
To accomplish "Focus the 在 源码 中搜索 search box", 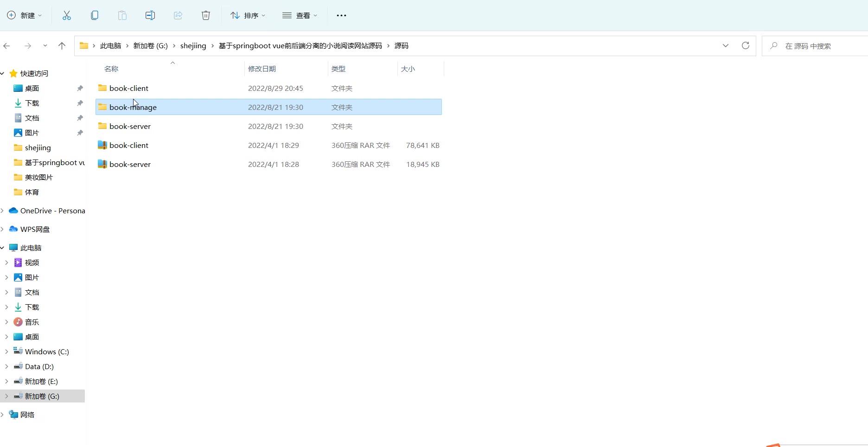I will [x=815, y=46].
